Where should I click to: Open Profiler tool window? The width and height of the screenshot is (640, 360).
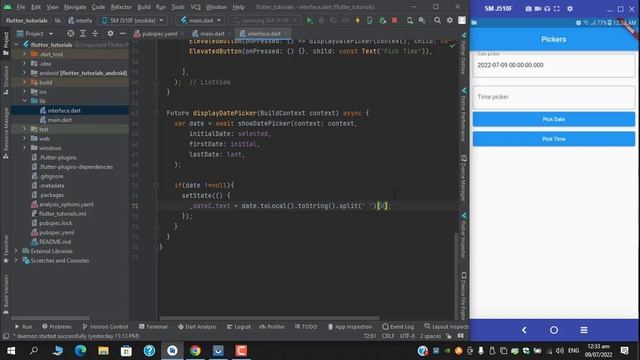[x=272, y=327]
